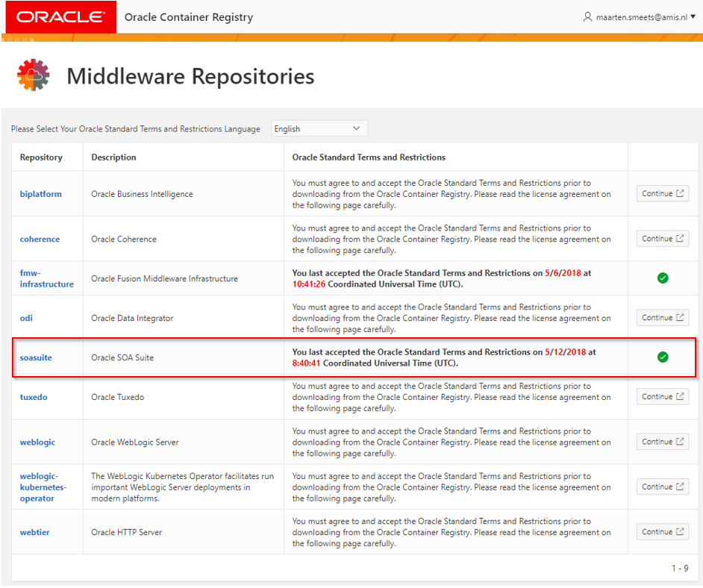
Task: Open the Terms and Restrictions language dropdown
Action: (x=319, y=128)
